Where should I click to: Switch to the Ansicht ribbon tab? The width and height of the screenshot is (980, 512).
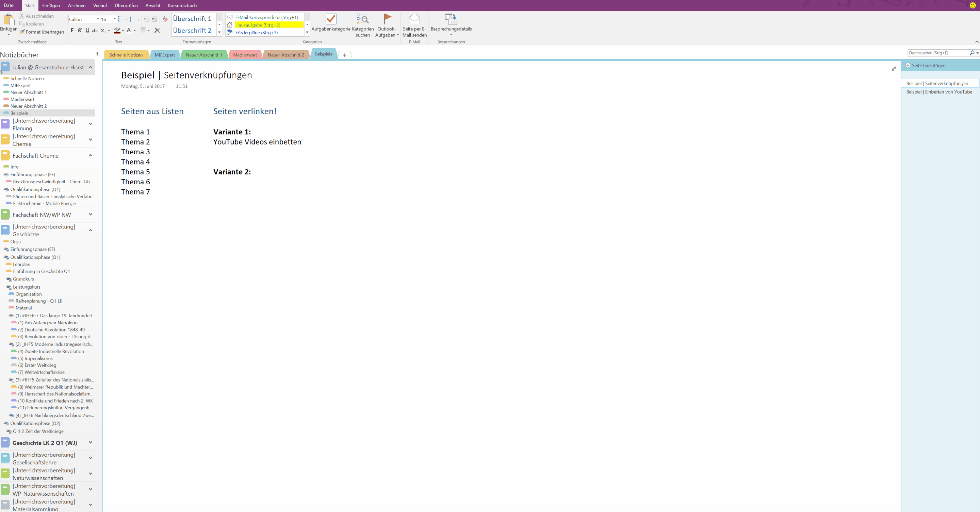[x=152, y=5]
